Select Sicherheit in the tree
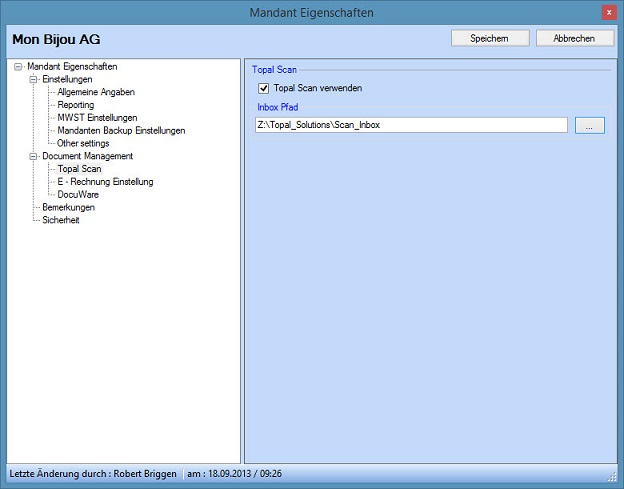 pos(61,220)
